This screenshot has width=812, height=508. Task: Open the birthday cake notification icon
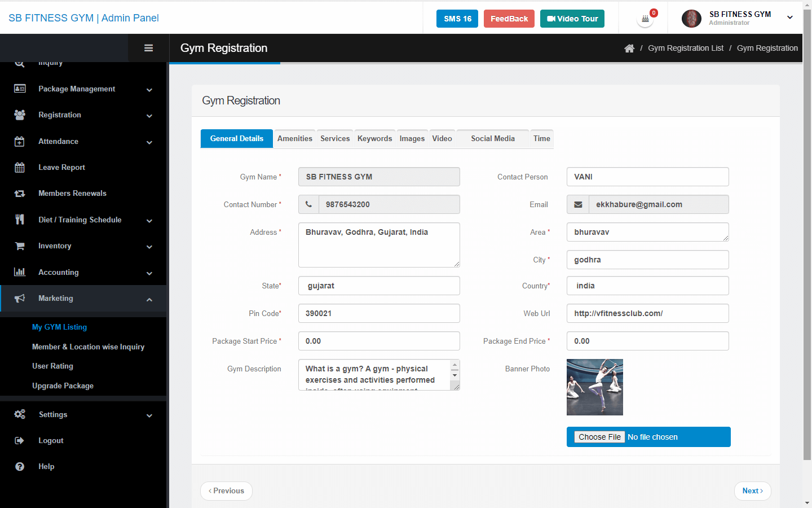click(x=645, y=19)
